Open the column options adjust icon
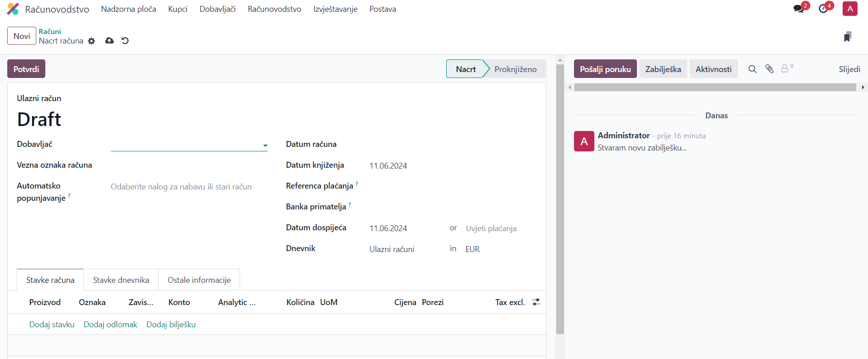This screenshot has height=359, width=868. pyautogui.click(x=536, y=302)
